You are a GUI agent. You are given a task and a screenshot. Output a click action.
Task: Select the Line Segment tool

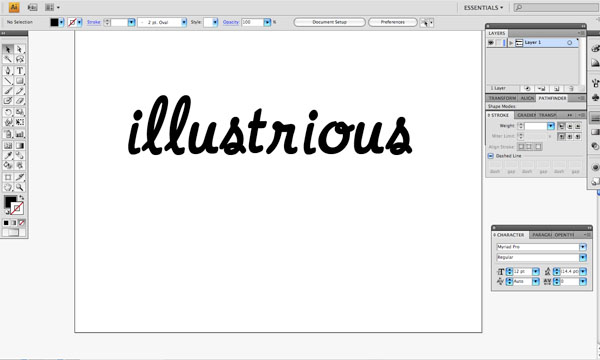coord(8,81)
